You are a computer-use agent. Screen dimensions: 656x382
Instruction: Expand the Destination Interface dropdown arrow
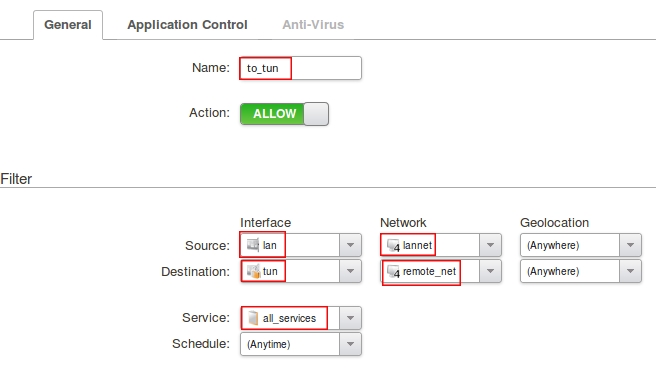tap(350, 271)
